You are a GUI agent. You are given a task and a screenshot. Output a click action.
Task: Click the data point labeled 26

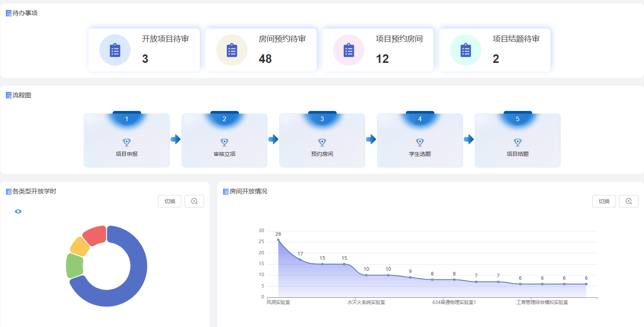(x=278, y=240)
